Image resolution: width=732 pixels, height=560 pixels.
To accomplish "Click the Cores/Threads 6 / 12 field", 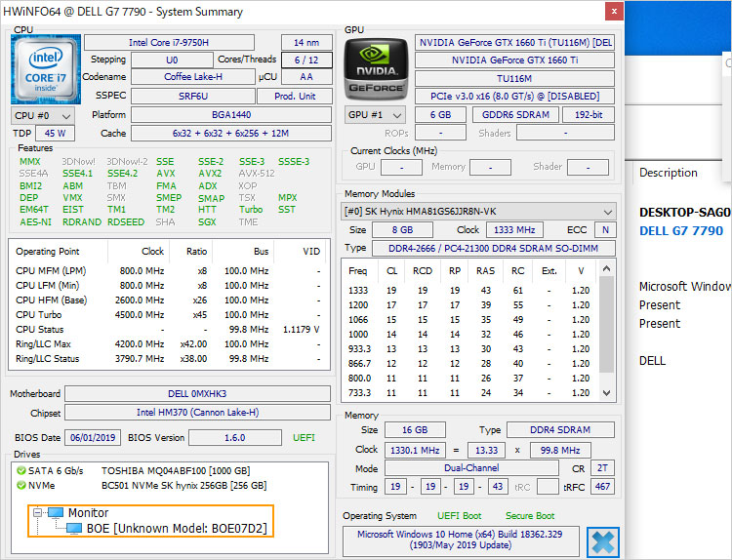I will tap(306, 60).
